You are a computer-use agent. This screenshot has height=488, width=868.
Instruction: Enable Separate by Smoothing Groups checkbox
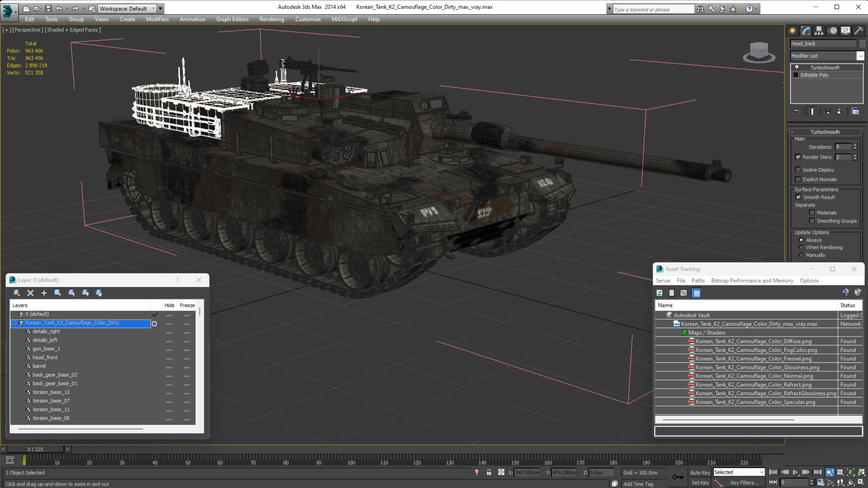pos(812,221)
